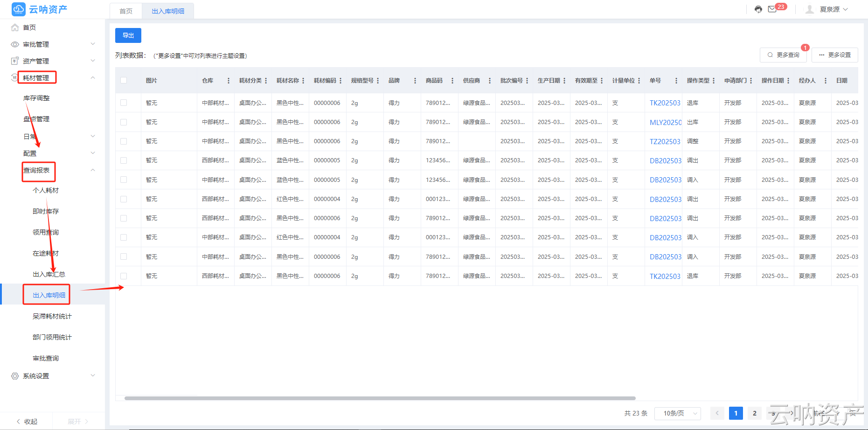This screenshot has height=430, width=868.
Task: Open the 批次编号 column menu dots
Action: (527, 81)
